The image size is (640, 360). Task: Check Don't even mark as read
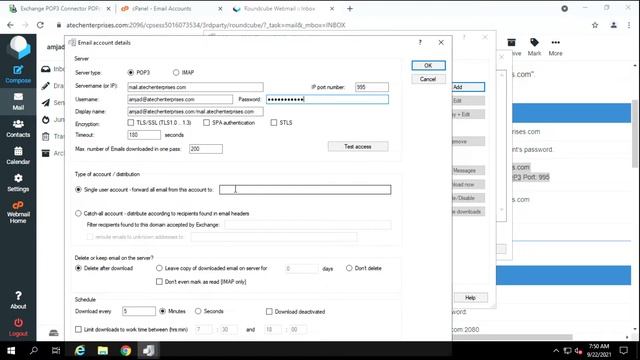(159, 282)
